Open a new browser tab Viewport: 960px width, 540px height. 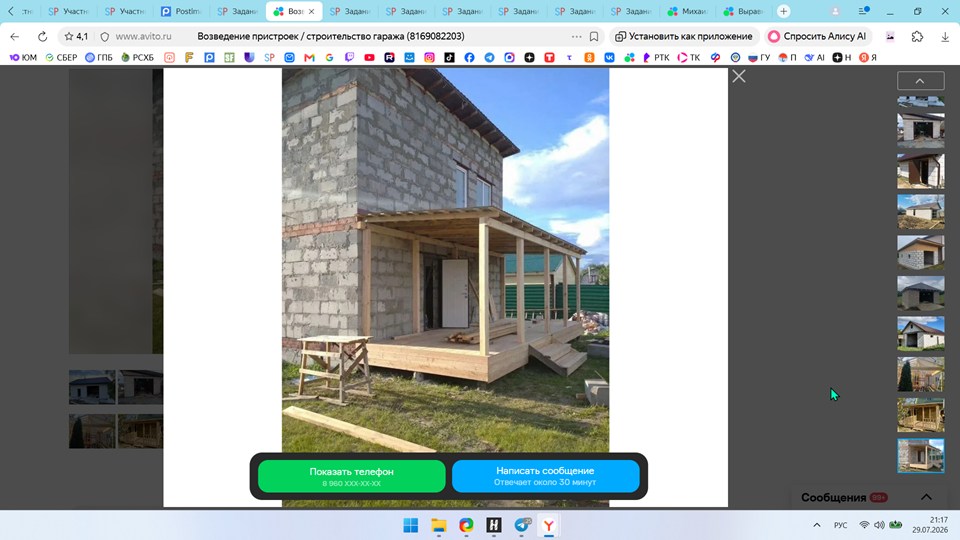(x=783, y=11)
